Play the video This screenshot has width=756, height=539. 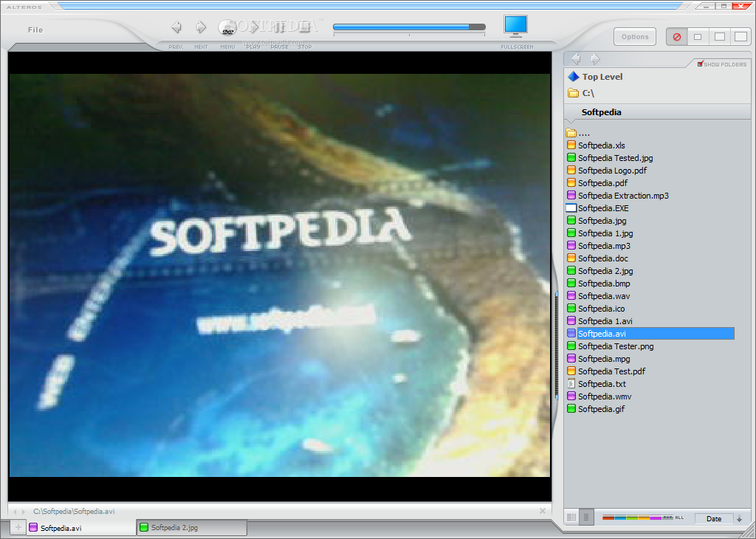[254, 27]
